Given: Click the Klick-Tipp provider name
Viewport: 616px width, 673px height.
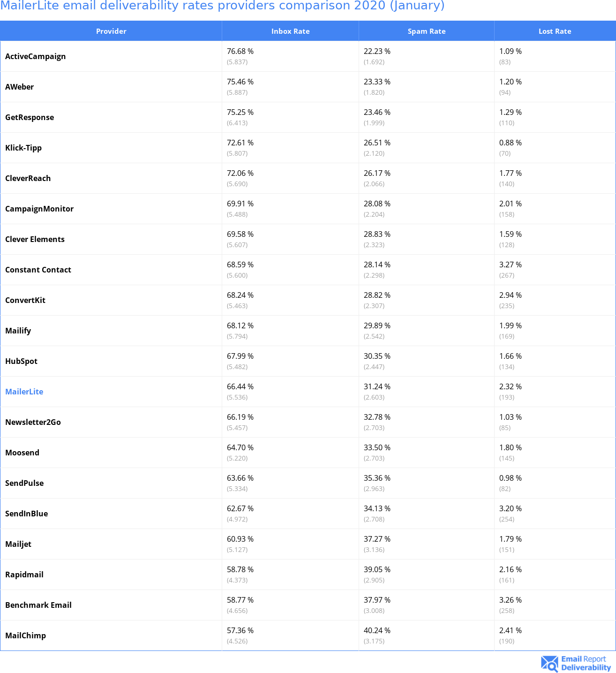Looking at the screenshot, I should 23,148.
